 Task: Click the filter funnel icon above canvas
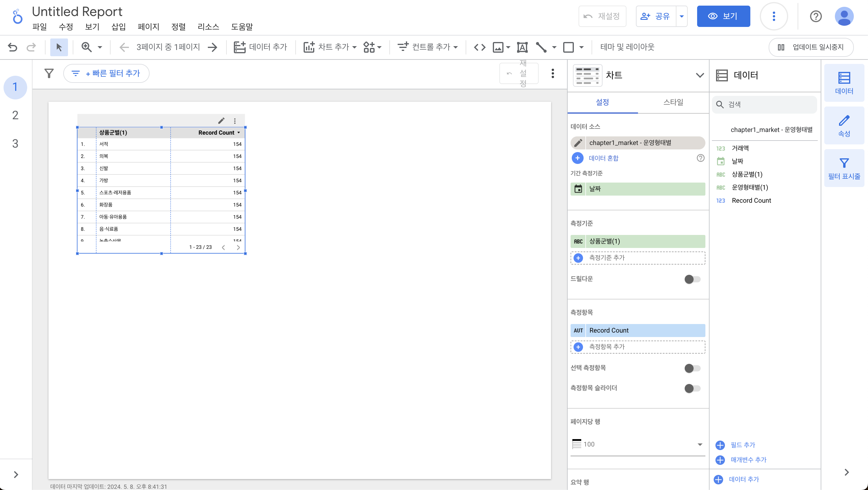click(x=49, y=73)
